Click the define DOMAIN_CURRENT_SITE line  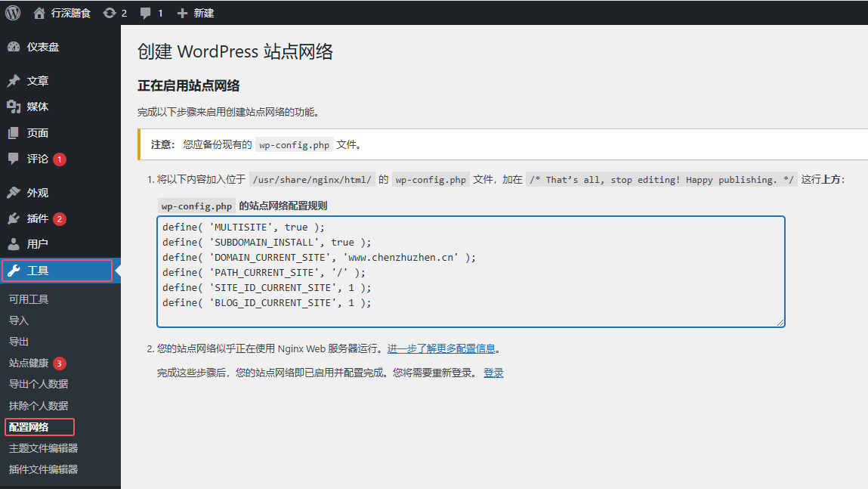coord(319,258)
